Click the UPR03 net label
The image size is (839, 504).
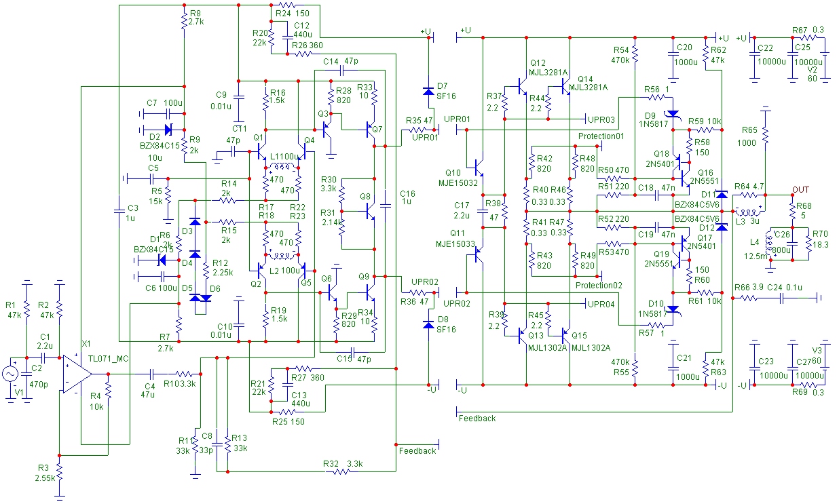602,119
